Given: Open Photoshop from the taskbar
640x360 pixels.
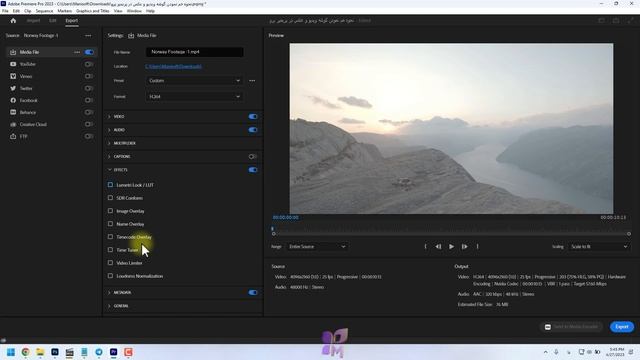Looking at the screenshot, I should click(55, 352).
